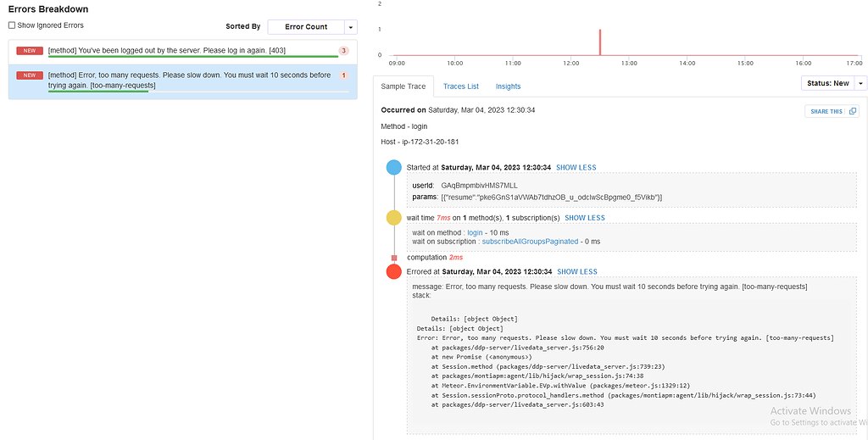Viewport: 868px width, 440px height.
Task: Open the login method link
Action: tap(475, 233)
